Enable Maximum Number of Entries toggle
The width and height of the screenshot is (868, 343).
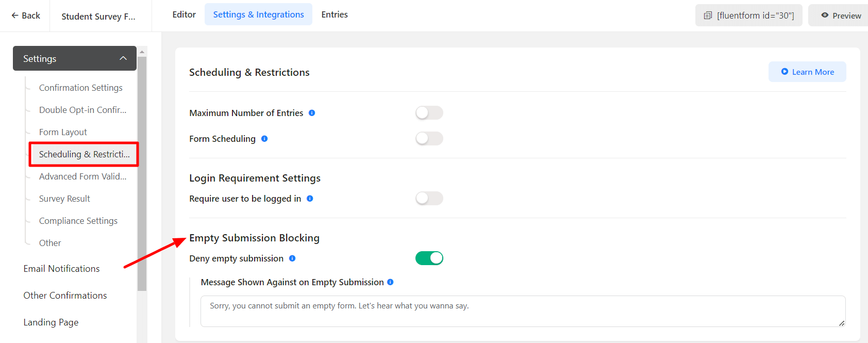(x=429, y=113)
